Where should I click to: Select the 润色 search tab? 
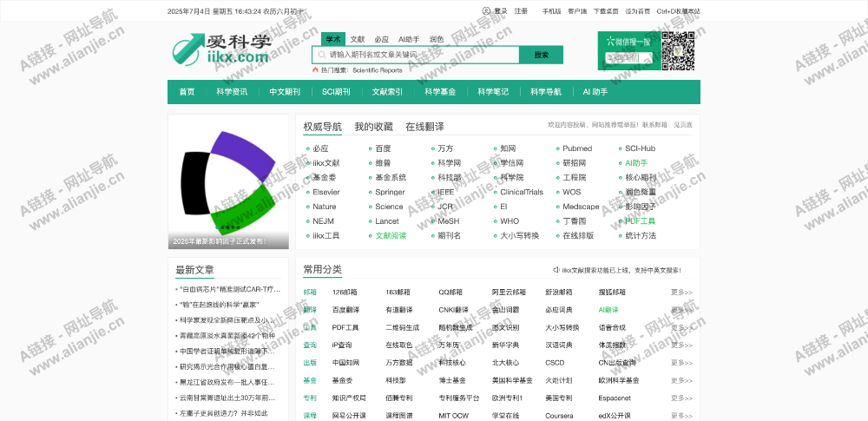pos(437,39)
